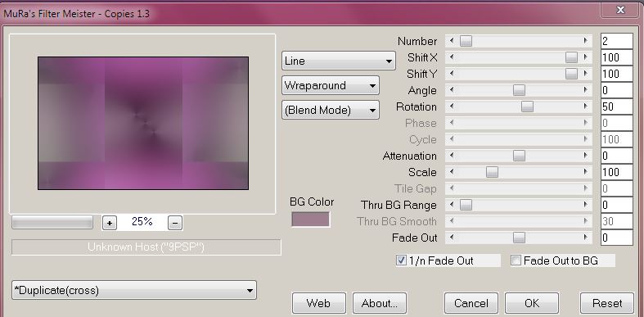Open the Duplicate(cross) preset dropdown
The height and width of the screenshot is (317, 644).
click(134, 290)
